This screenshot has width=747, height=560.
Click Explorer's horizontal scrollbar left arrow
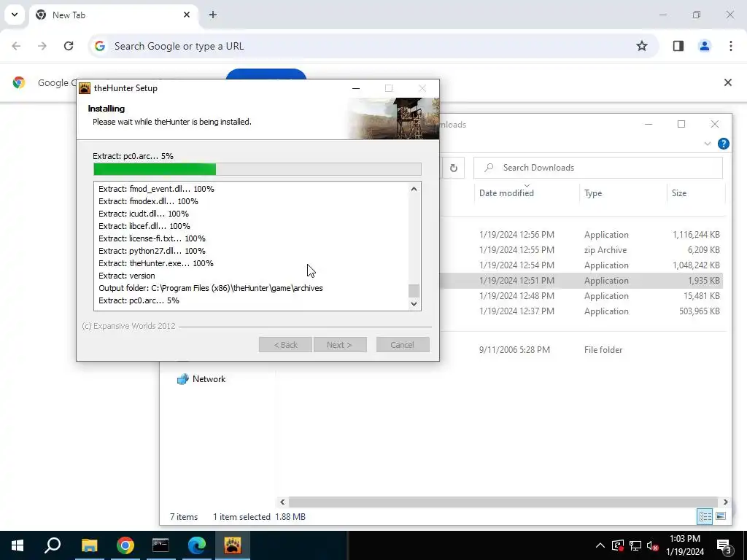point(282,502)
